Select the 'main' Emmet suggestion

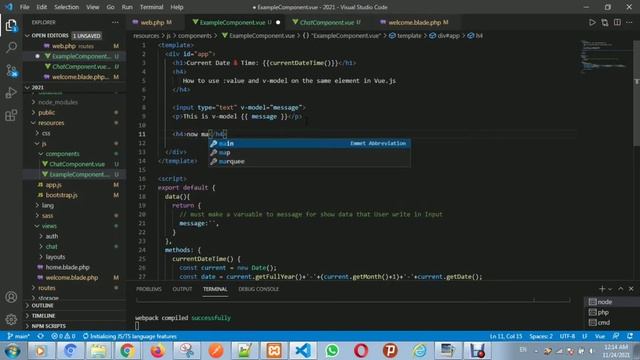point(309,144)
